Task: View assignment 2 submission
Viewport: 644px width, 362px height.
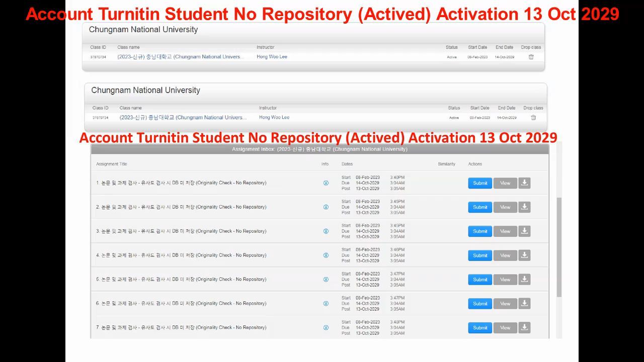Action: tap(505, 207)
